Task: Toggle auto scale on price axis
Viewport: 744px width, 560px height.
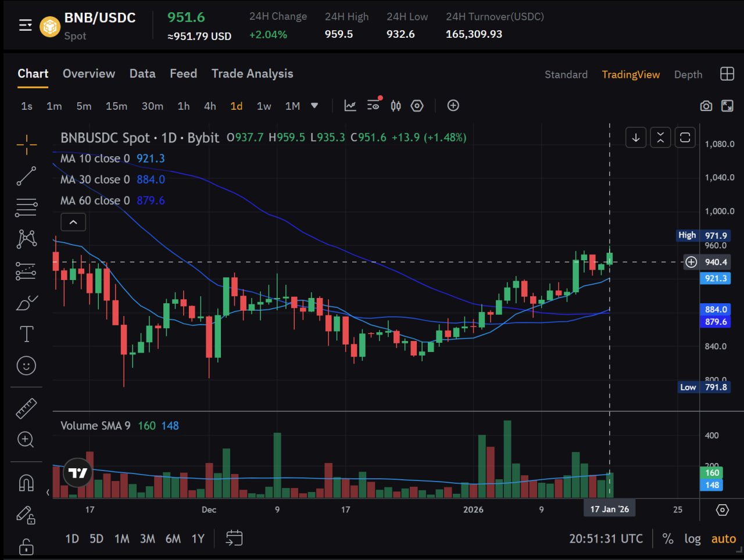Action: click(724, 539)
